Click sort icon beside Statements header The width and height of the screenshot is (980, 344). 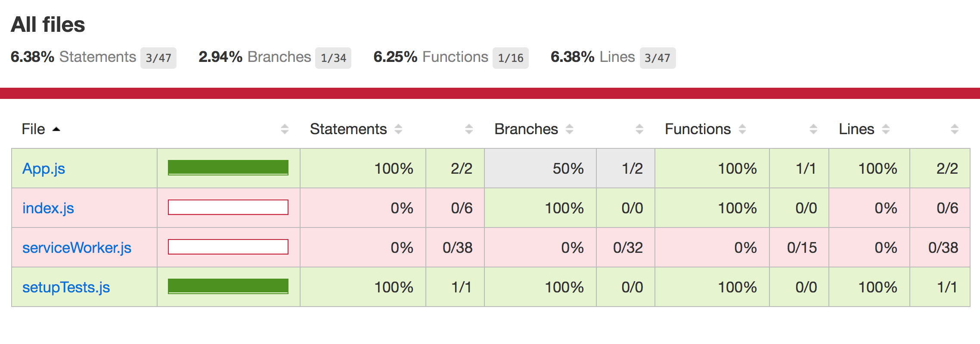(x=398, y=129)
